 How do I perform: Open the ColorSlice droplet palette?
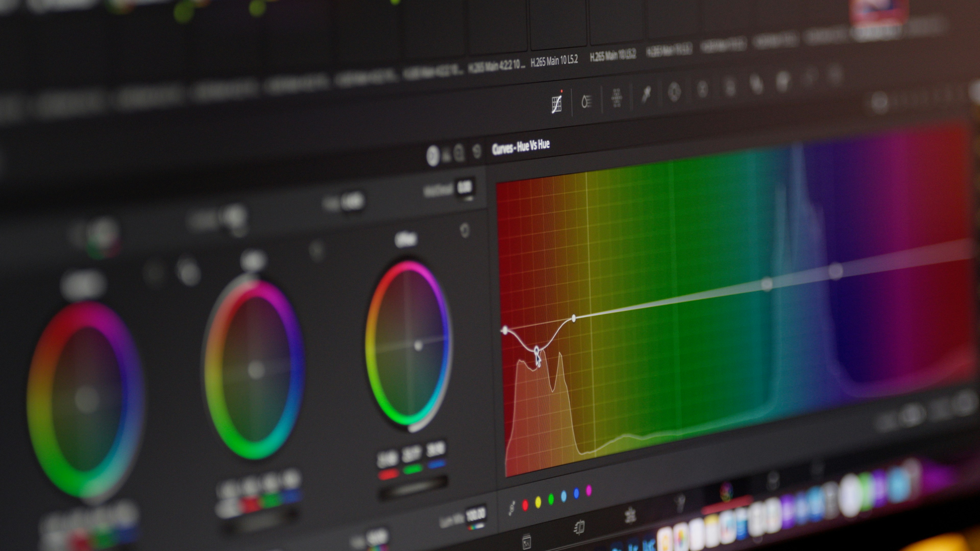coord(587,101)
